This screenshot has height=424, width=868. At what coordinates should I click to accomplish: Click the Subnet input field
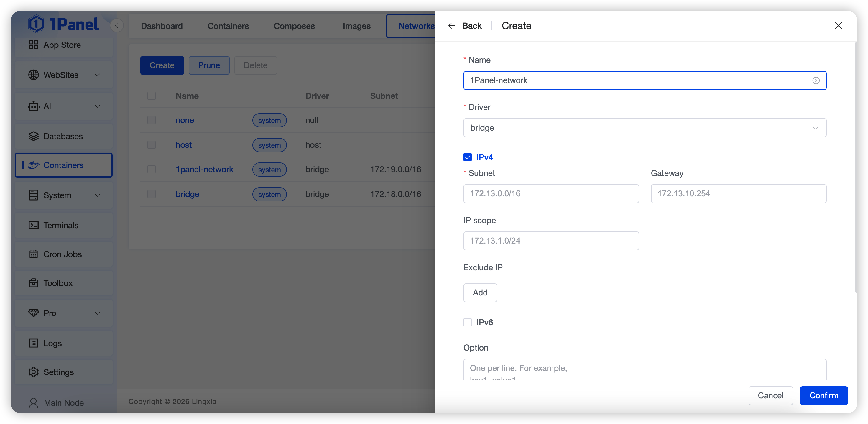pyautogui.click(x=550, y=193)
